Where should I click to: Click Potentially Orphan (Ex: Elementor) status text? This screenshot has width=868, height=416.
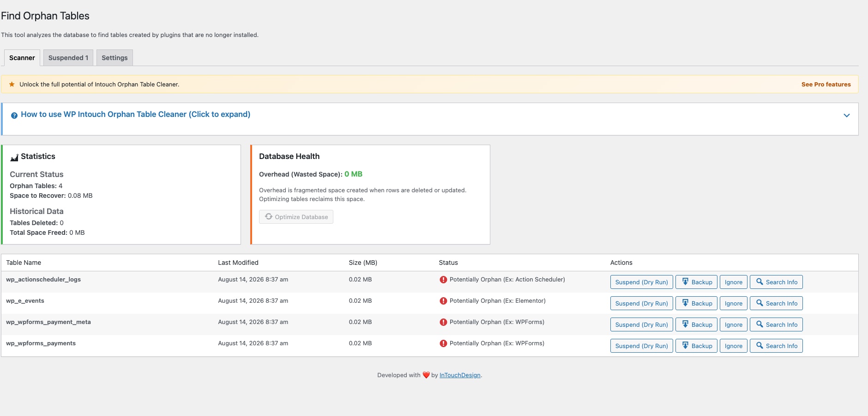click(x=498, y=300)
